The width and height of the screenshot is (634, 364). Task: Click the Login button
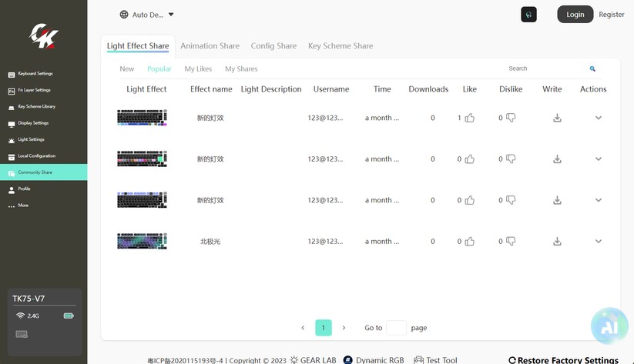coord(575,14)
